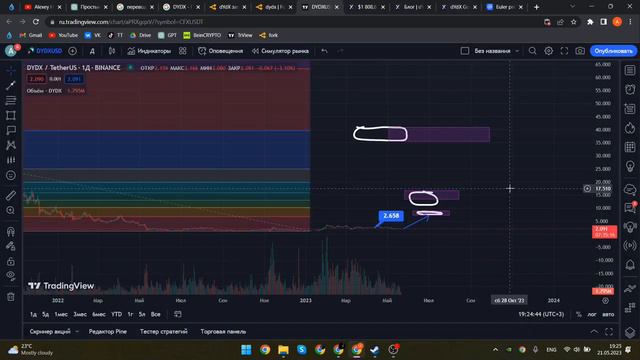Click the Объём DYDX volume indicator label
This screenshot has height=360, width=640.
coord(44,91)
